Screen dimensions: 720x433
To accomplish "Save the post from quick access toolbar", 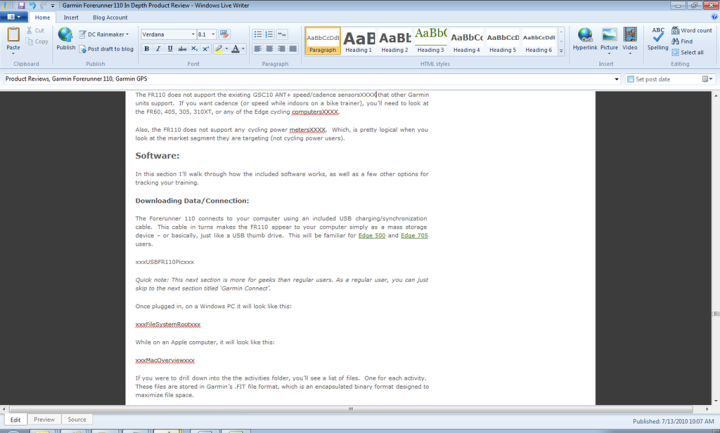I will pos(21,6).
